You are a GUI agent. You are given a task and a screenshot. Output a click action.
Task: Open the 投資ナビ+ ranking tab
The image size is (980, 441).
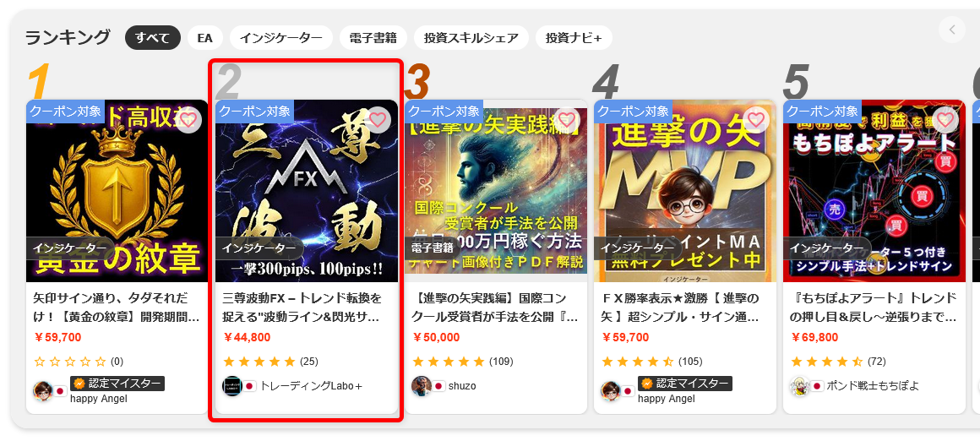click(574, 37)
